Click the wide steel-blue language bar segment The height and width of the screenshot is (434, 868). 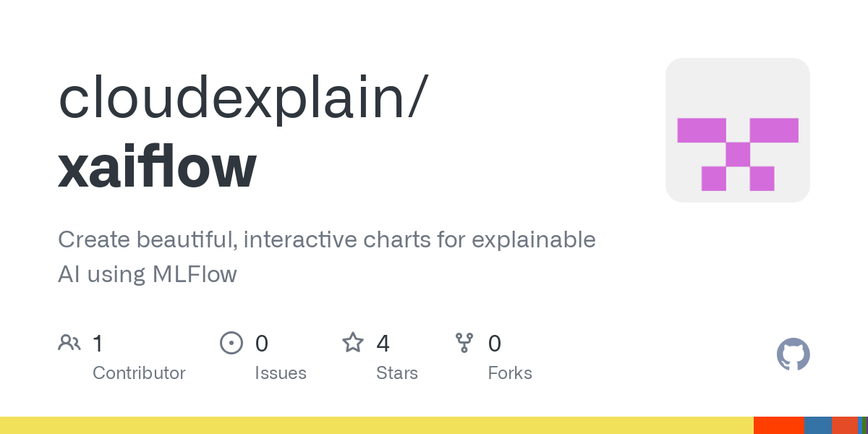pos(818,425)
